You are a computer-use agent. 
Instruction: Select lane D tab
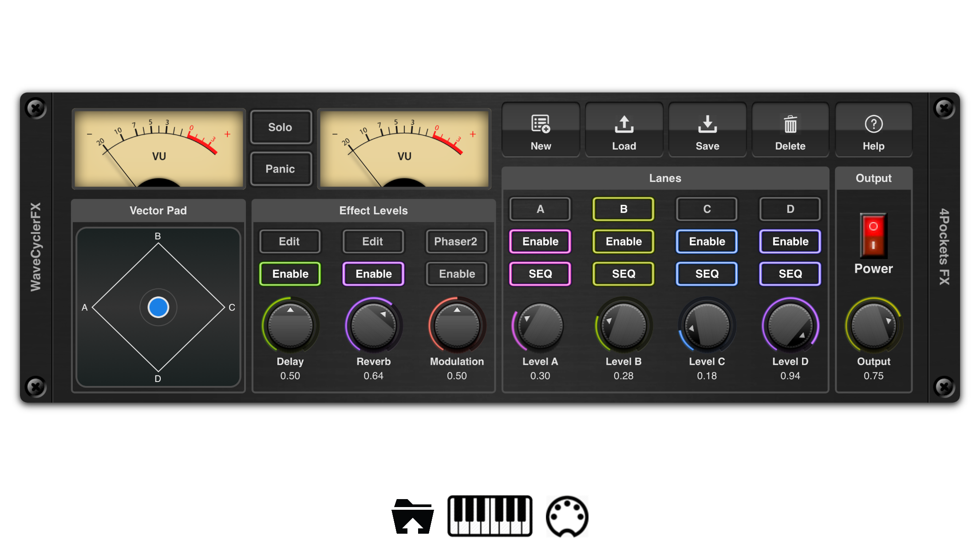pyautogui.click(x=790, y=209)
